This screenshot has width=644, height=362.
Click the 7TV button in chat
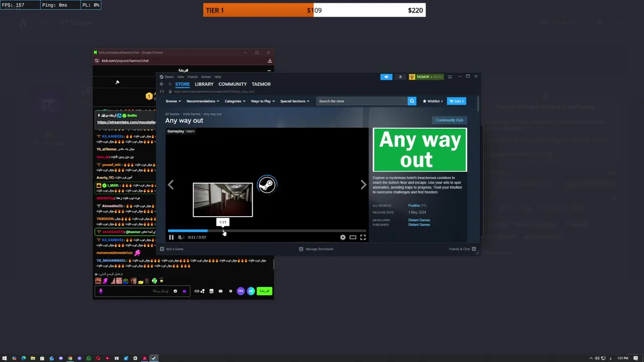[x=240, y=291]
